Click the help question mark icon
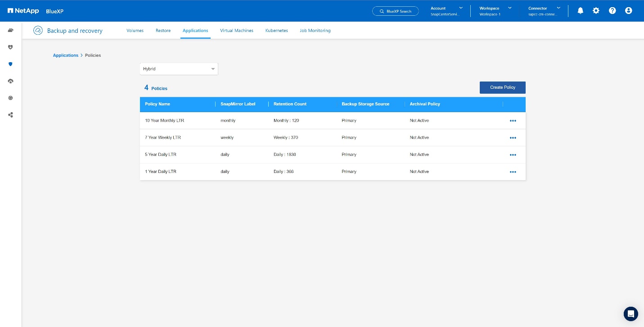Image resolution: width=644 pixels, height=327 pixels. [x=612, y=11]
